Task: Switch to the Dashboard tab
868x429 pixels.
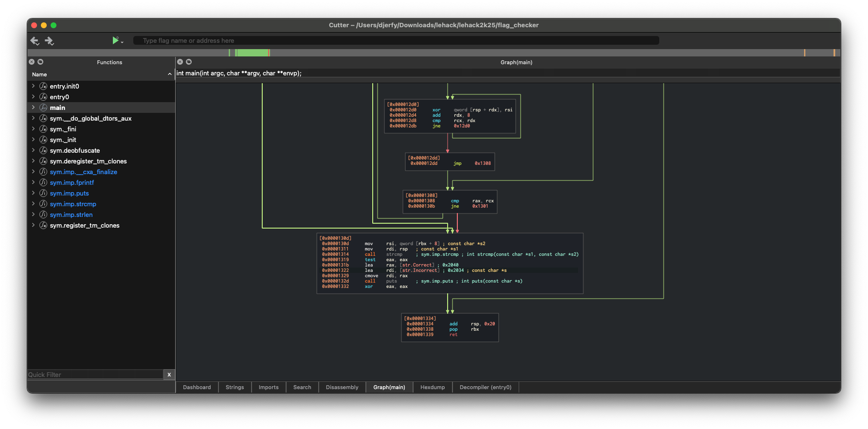Action: pyautogui.click(x=197, y=387)
